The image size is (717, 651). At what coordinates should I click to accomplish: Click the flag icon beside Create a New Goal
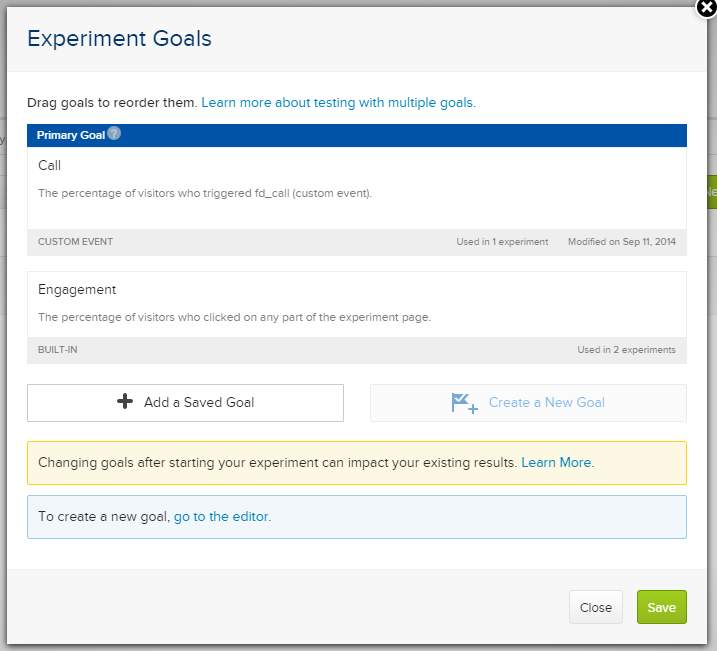(x=465, y=403)
